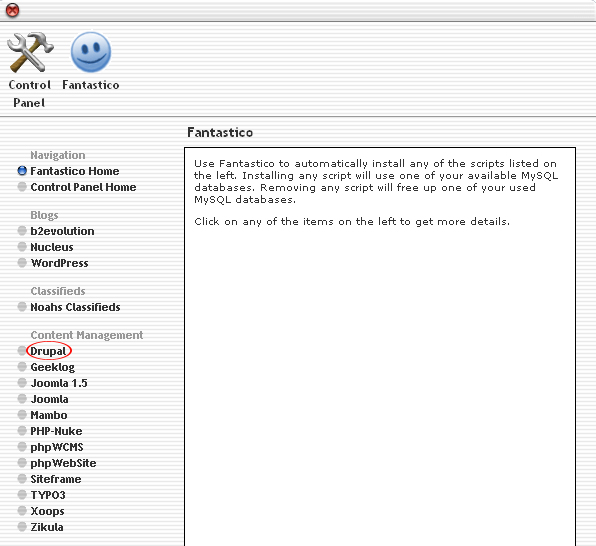This screenshot has width=596, height=546.
Task: Select PHP-Nuke from the sidebar
Action: click(x=56, y=431)
